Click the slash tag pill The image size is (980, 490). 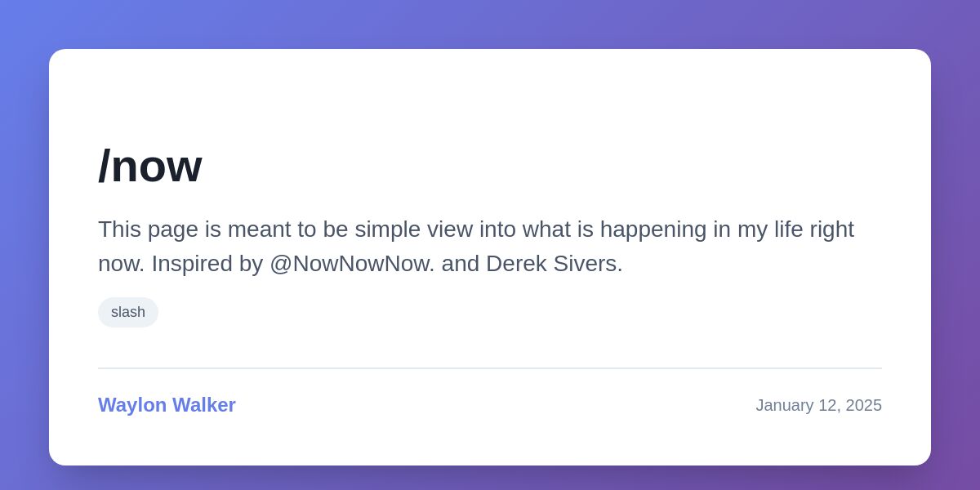coord(128,312)
